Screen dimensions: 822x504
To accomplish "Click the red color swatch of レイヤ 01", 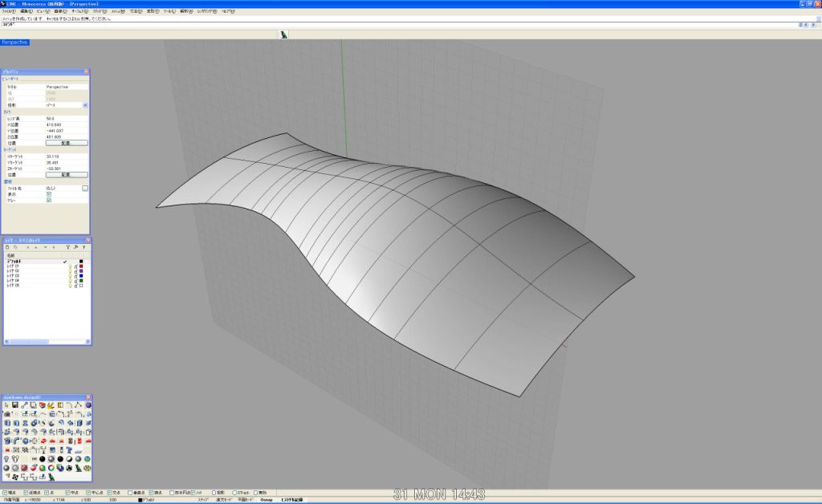I will (81, 266).
